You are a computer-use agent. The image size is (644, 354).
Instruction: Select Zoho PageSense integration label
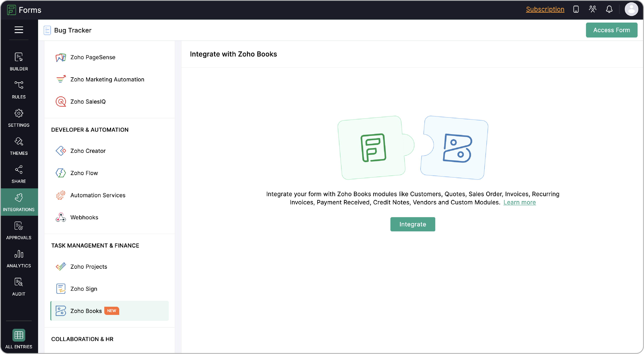click(93, 57)
